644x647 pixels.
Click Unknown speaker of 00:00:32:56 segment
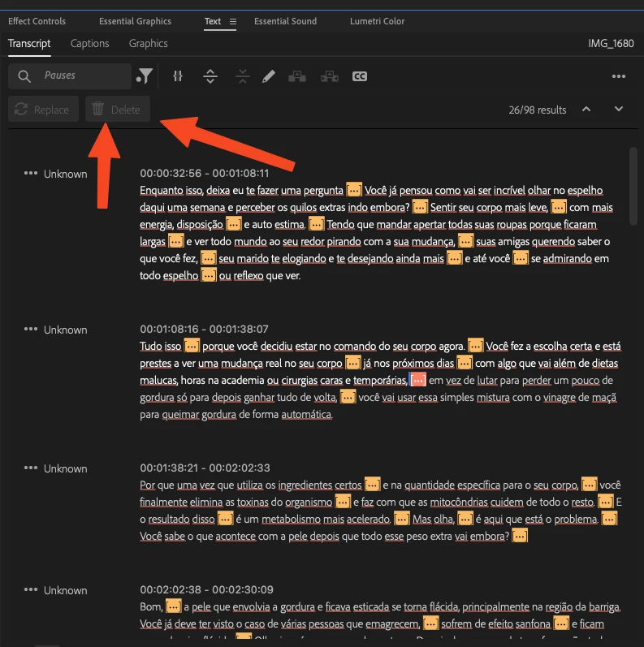pos(66,174)
